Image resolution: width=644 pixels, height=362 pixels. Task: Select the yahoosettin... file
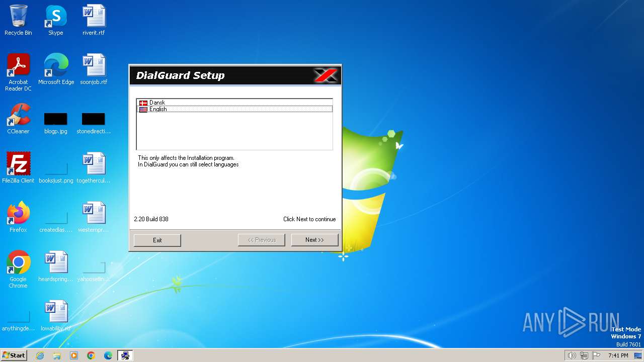point(94,270)
